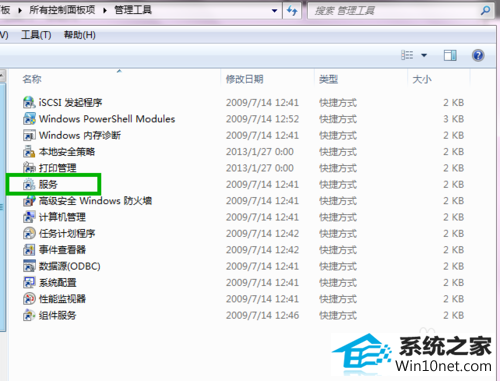The height and width of the screenshot is (381, 500).
Task: Expand the address bar history dropdown
Action: point(274,11)
